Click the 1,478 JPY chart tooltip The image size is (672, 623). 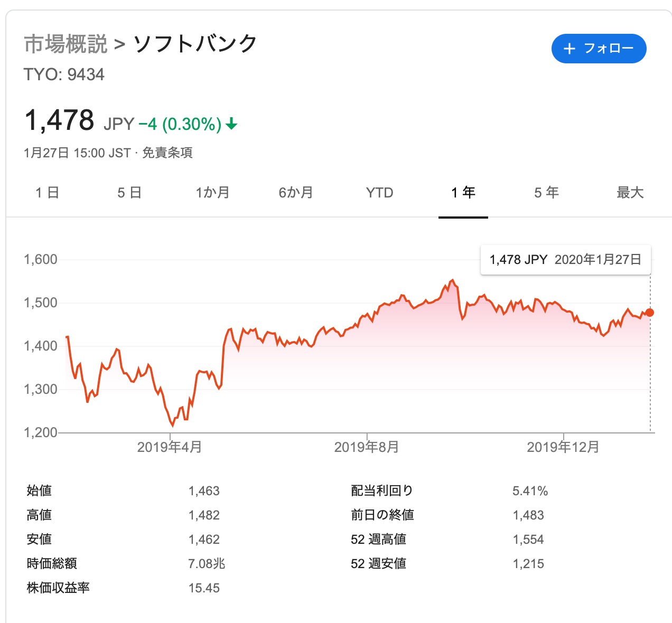566,260
